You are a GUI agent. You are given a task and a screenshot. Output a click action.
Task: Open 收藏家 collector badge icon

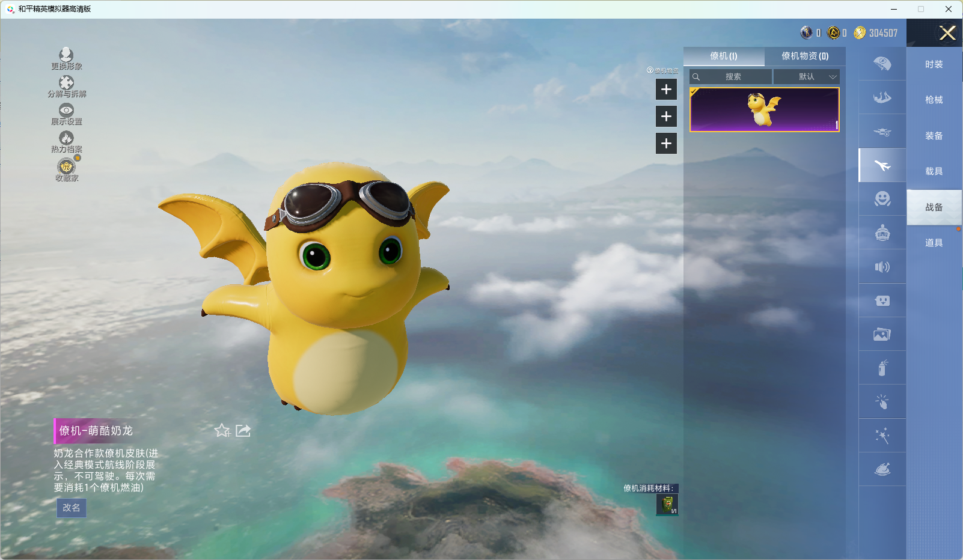click(x=67, y=169)
